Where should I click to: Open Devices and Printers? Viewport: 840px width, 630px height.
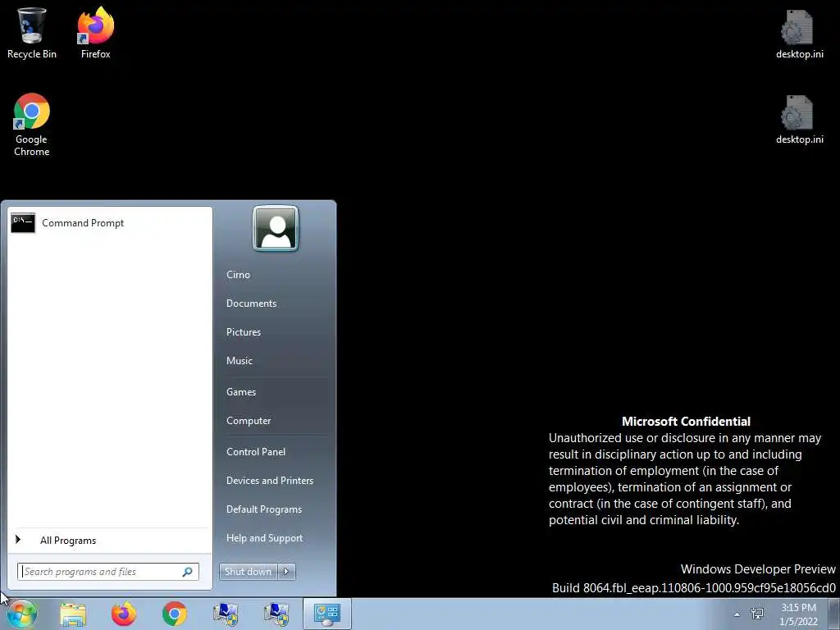(x=269, y=481)
